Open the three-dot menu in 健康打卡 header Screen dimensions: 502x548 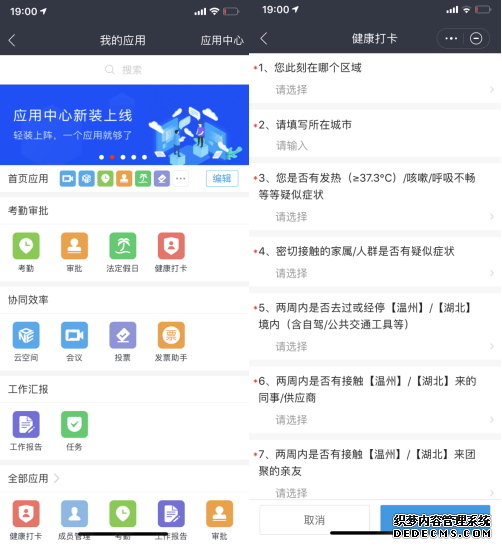[x=451, y=38]
